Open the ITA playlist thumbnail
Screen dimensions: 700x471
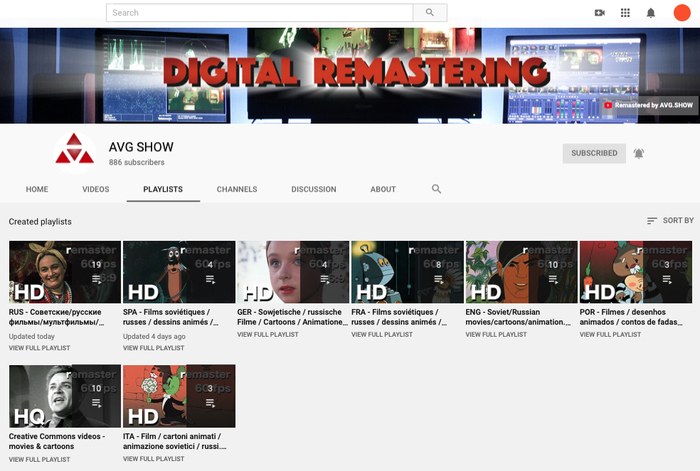point(179,396)
